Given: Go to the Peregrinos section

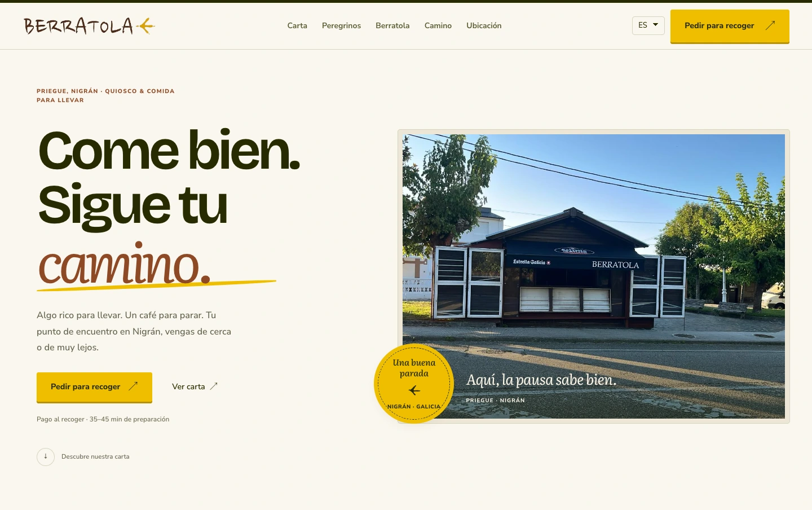Looking at the screenshot, I should click(341, 25).
